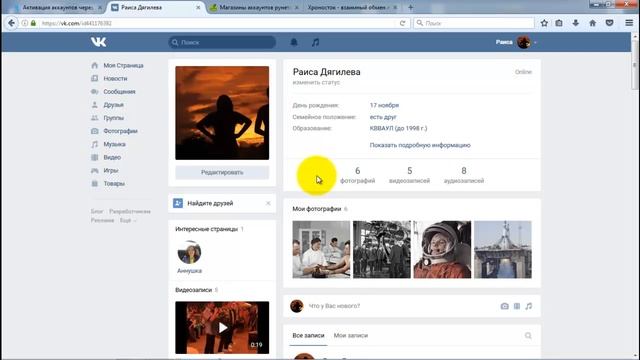Screen dimensions: 640x360
Task: Click the Ещё footer dropdown
Action: [x=128, y=220]
